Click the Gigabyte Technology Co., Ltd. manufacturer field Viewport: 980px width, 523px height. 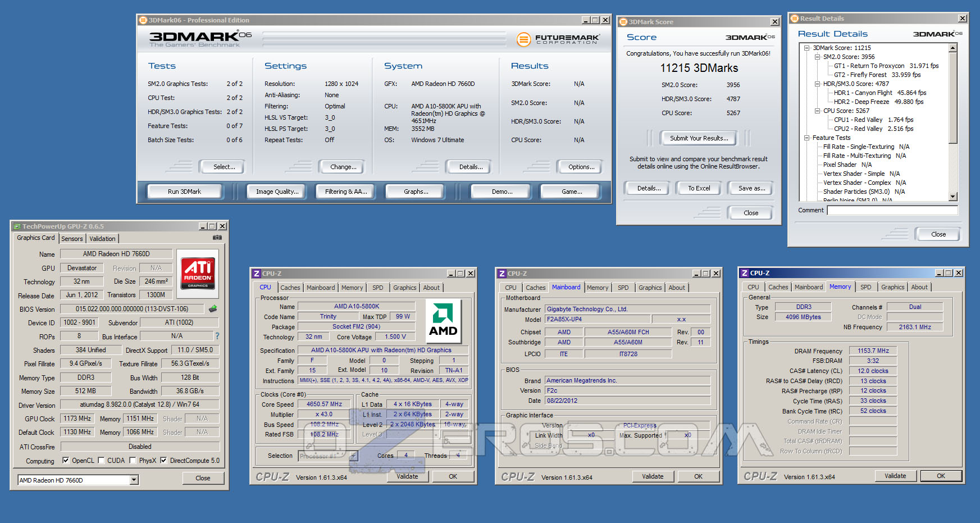628,309
